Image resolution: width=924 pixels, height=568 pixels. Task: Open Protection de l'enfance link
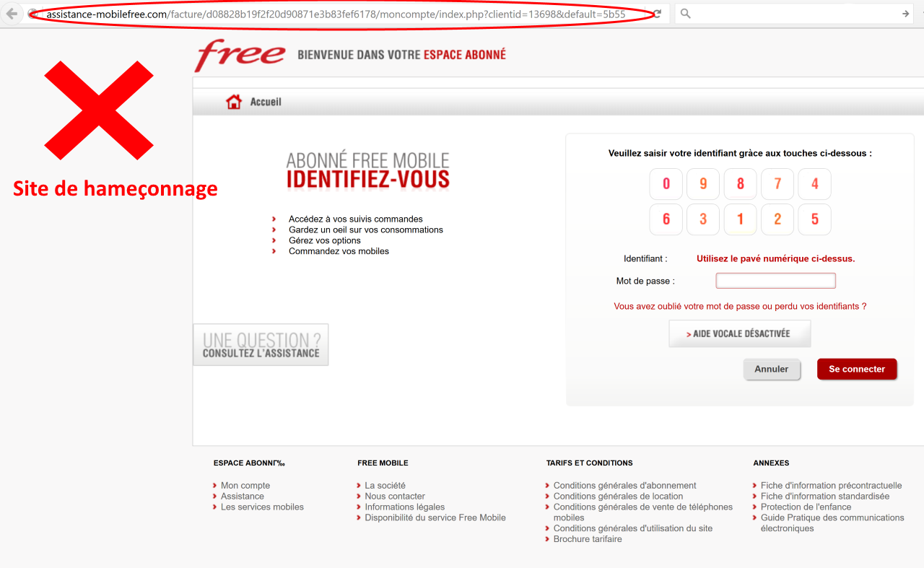pyautogui.click(x=806, y=507)
